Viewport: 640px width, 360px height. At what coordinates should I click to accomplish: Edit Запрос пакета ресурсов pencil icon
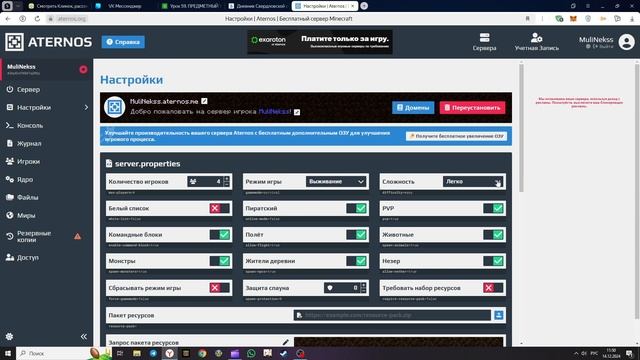click(x=286, y=342)
